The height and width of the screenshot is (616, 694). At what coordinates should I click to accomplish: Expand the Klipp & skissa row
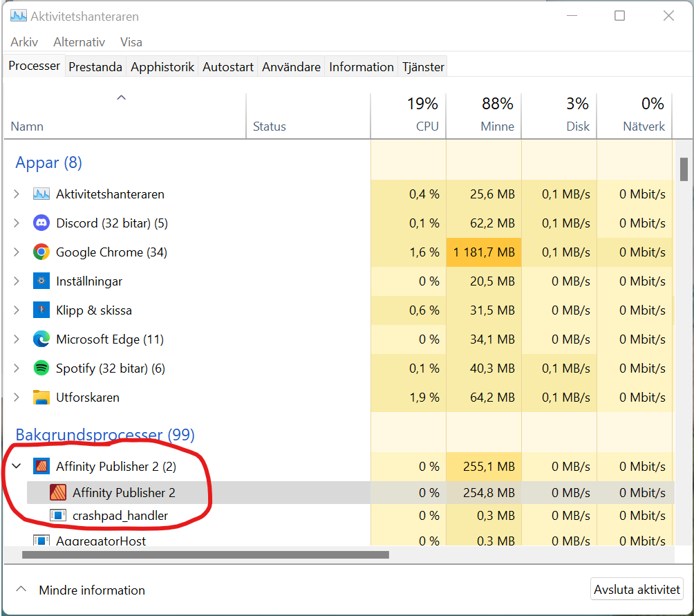click(x=17, y=310)
